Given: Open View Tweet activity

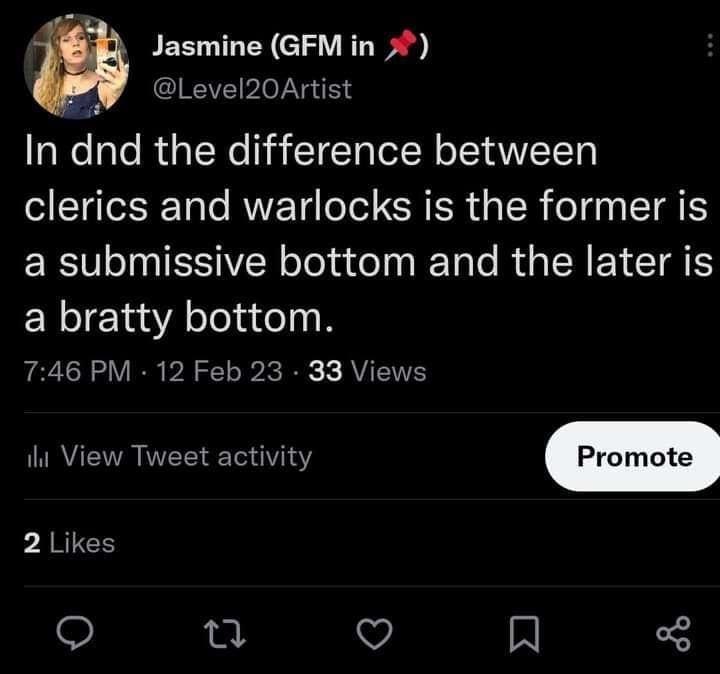Looking at the screenshot, I should pos(186,457).
